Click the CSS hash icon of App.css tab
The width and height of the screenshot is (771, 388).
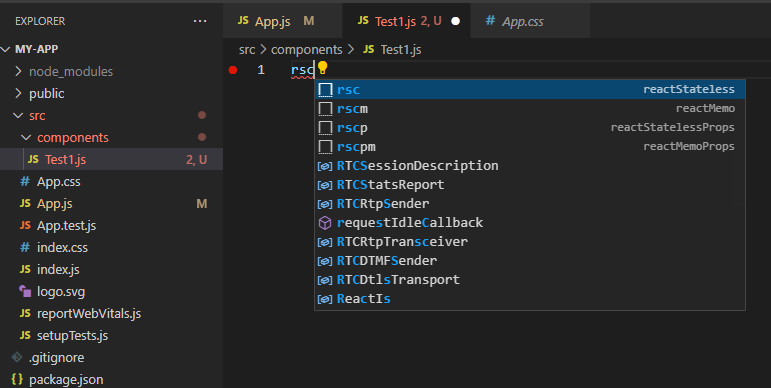[490, 20]
